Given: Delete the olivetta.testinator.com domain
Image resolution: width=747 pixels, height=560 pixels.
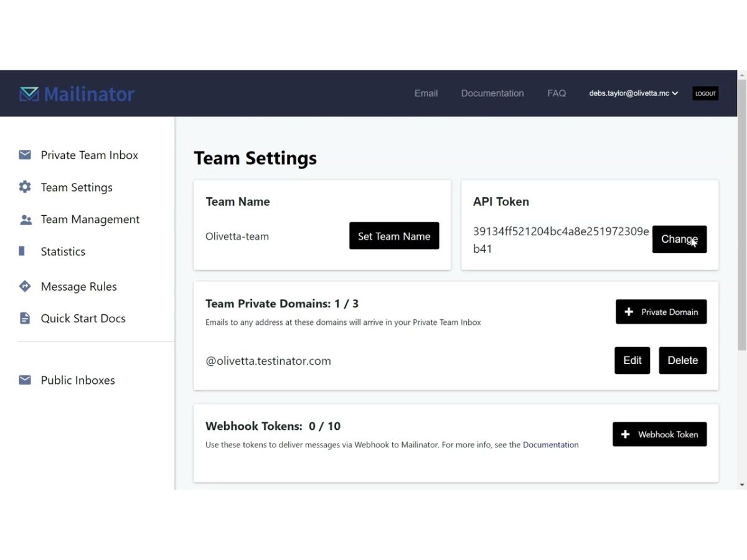Looking at the screenshot, I should tap(682, 360).
